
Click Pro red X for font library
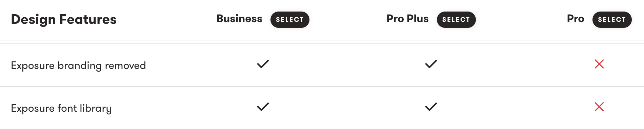coord(599,107)
